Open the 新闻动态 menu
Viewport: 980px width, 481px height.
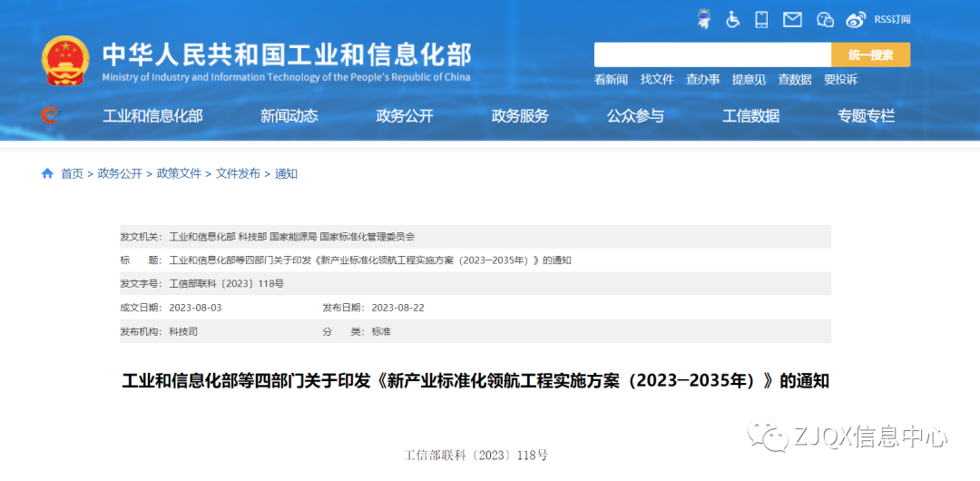click(x=289, y=116)
